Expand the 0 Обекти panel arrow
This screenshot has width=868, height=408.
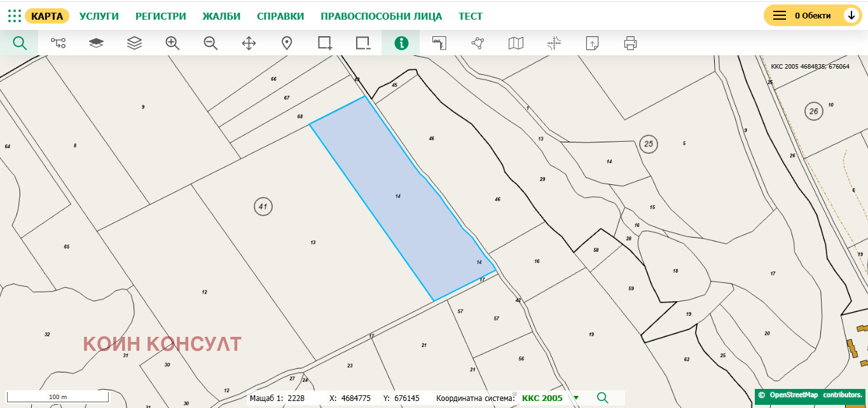coord(851,14)
